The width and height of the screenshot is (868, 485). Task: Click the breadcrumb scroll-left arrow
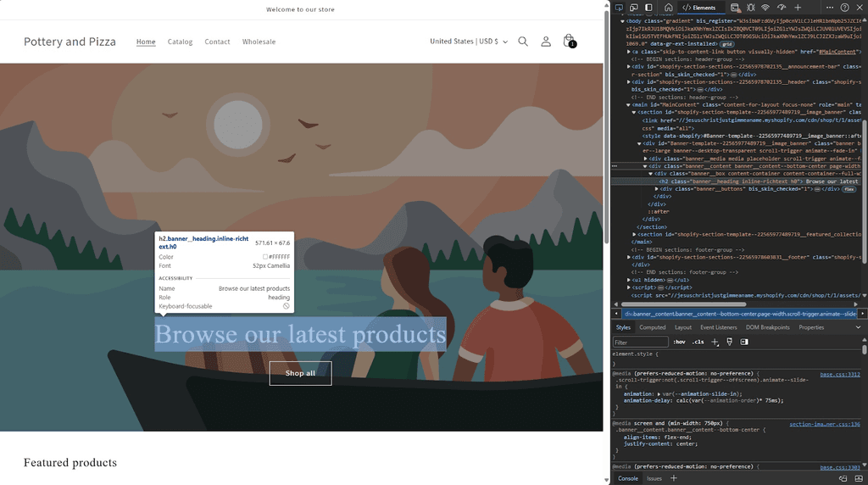click(616, 314)
